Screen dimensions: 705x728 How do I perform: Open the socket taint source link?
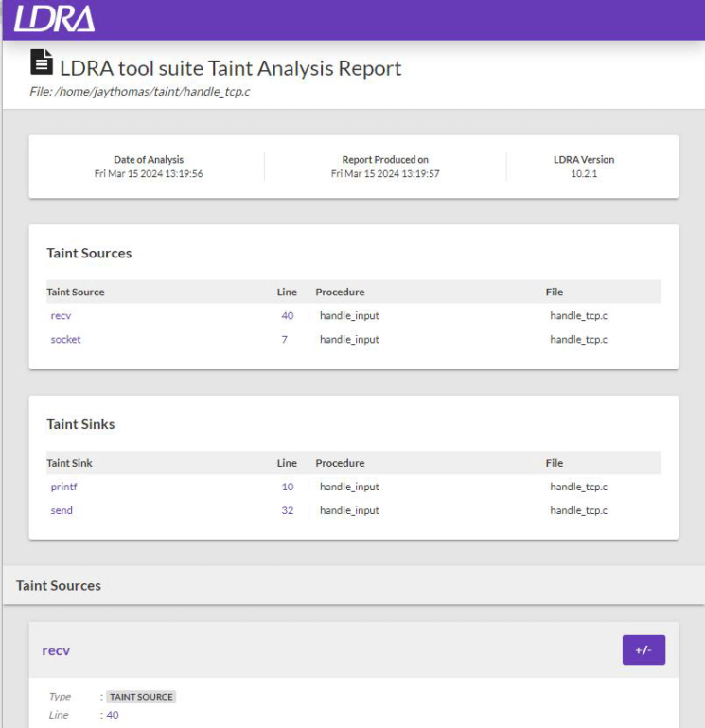65,340
